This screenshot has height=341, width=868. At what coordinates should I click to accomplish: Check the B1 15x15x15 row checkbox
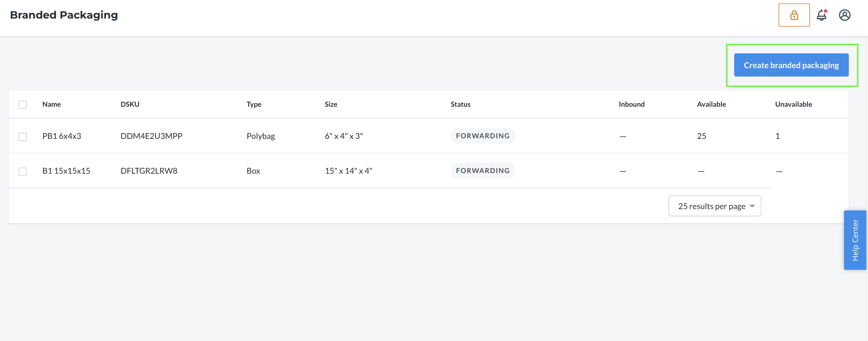click(x=23, y=172)
